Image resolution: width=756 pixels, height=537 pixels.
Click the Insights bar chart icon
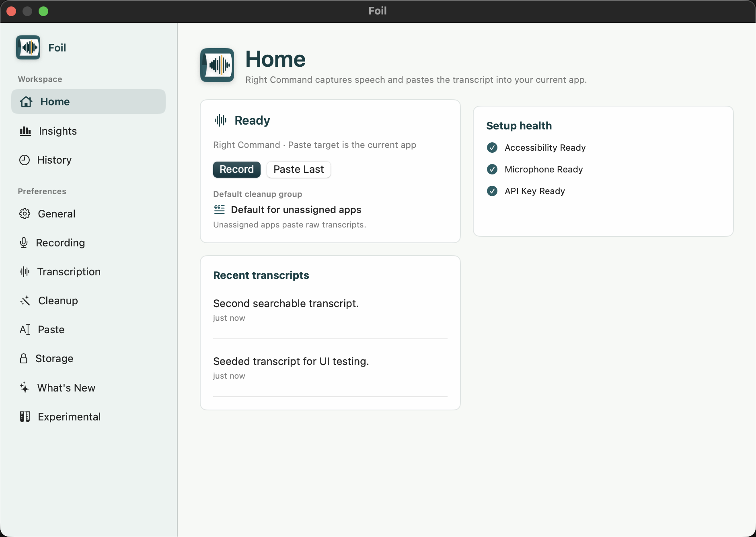25,131
